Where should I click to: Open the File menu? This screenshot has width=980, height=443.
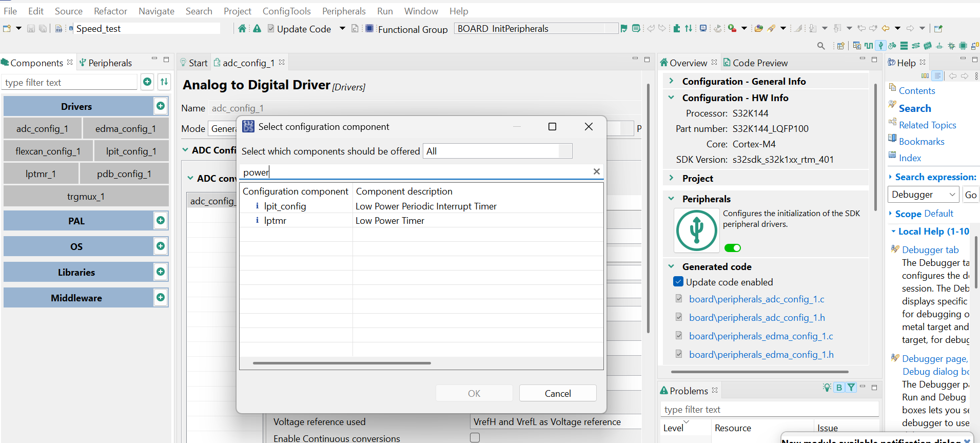point(10,11)
